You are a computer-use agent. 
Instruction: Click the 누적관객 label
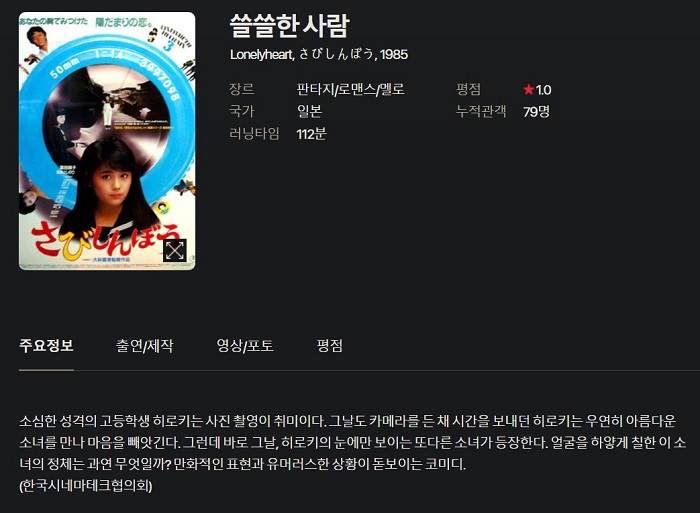(481, 111)
